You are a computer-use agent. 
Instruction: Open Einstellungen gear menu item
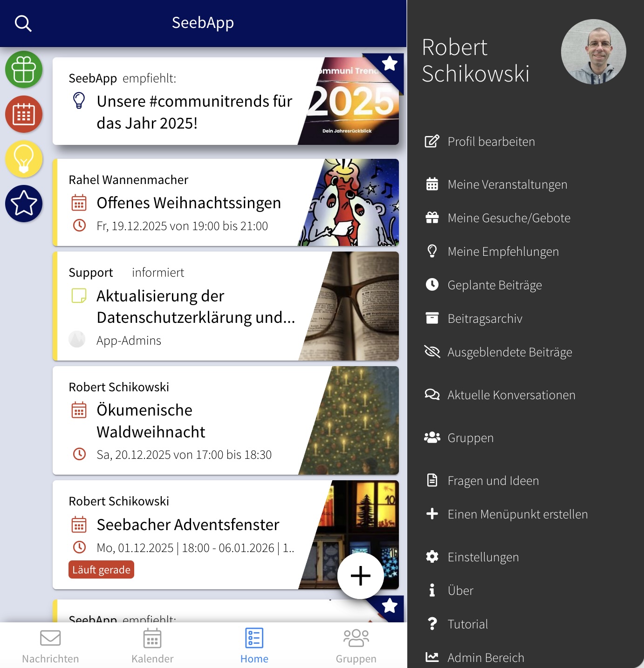pos(483,557)
